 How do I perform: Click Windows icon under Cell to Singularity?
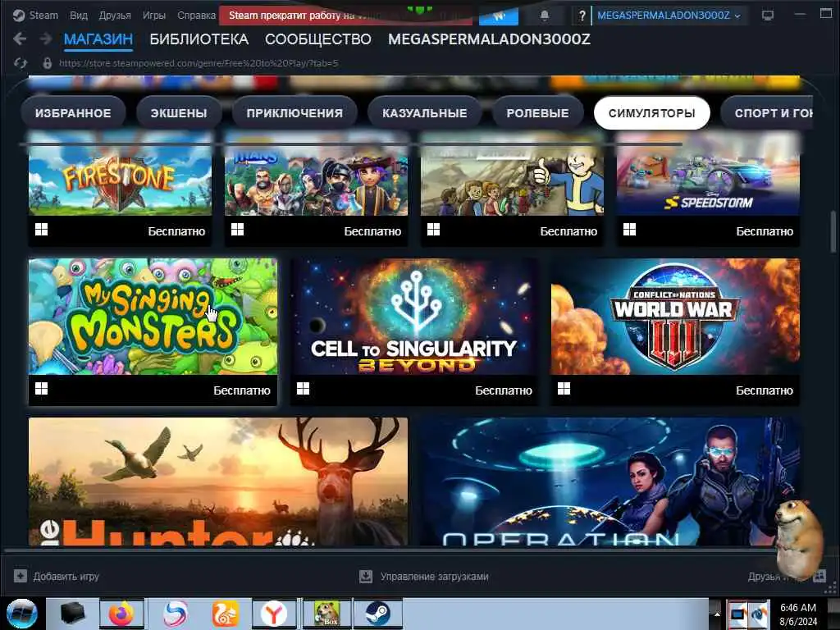point(303,388)
